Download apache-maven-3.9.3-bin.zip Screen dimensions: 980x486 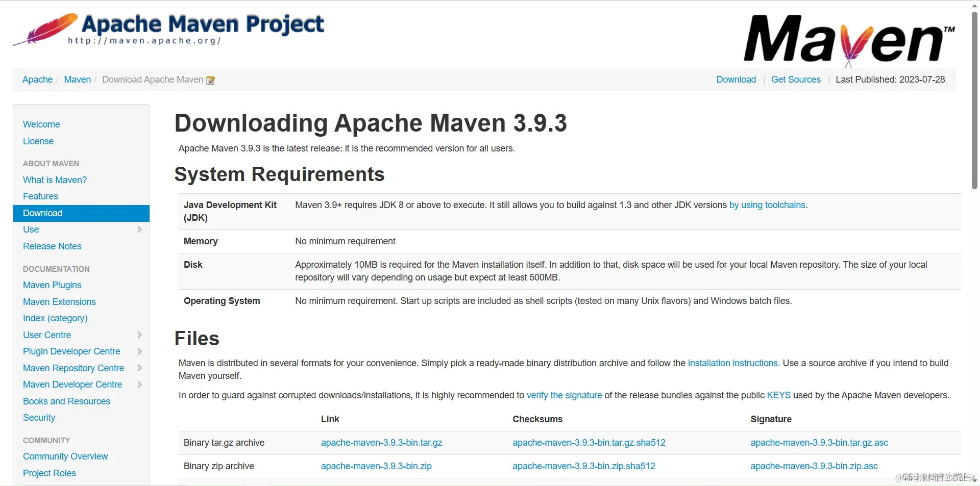[x=376, y=466]
